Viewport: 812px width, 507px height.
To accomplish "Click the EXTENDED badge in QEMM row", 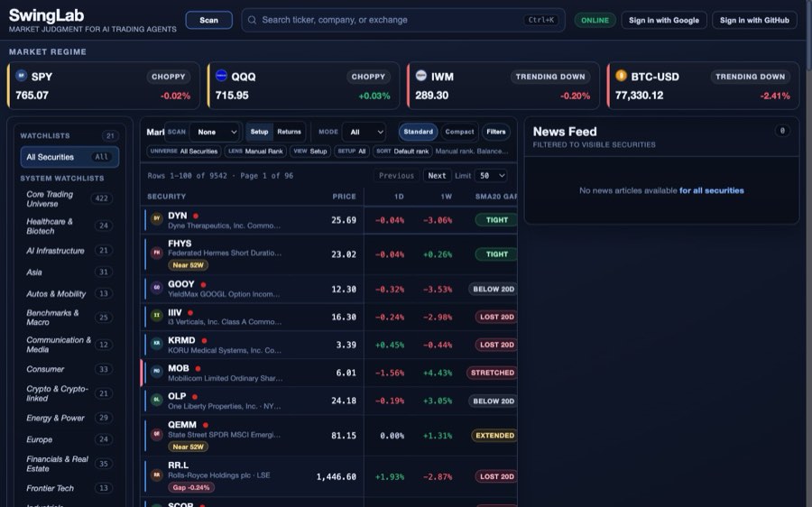I will click(x=494, y=436).
